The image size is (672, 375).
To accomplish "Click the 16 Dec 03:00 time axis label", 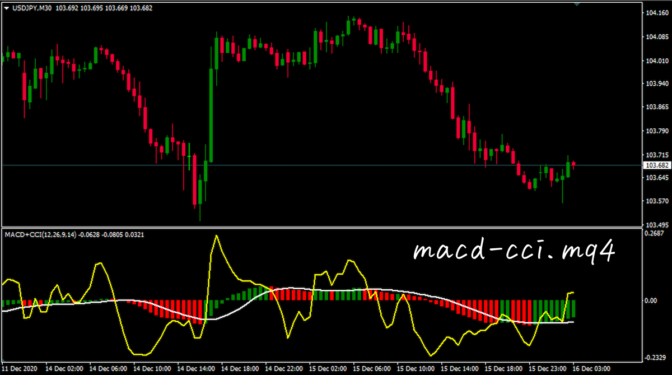I will click(591, 369).
